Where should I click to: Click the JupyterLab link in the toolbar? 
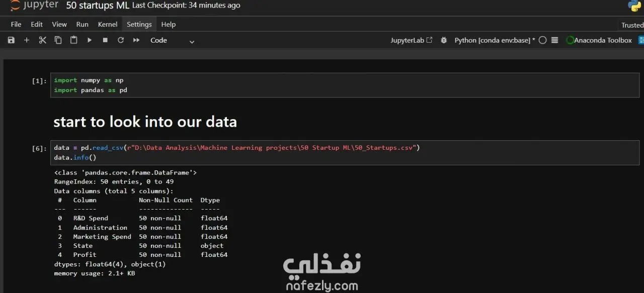click(411, 40)
